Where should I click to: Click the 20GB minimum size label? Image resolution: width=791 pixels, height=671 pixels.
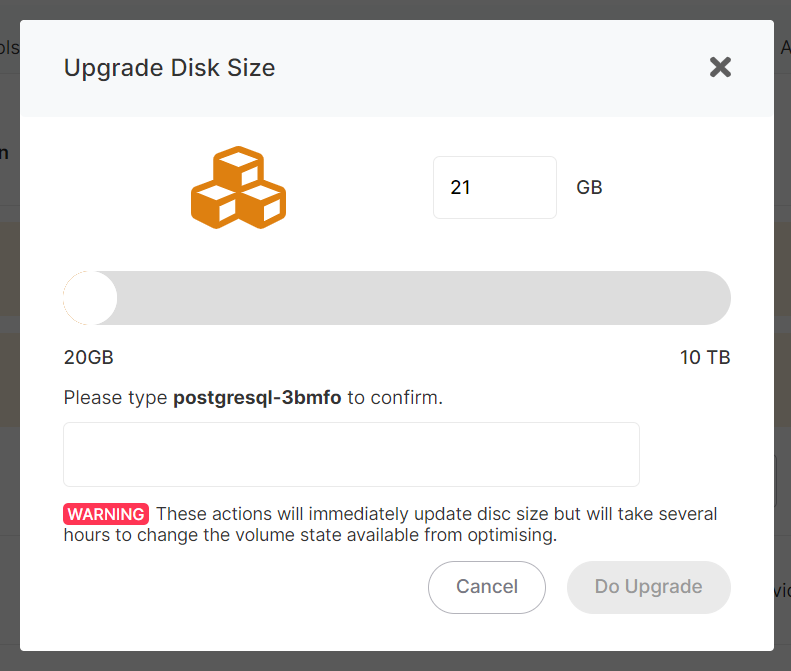(x=88, y=358)
